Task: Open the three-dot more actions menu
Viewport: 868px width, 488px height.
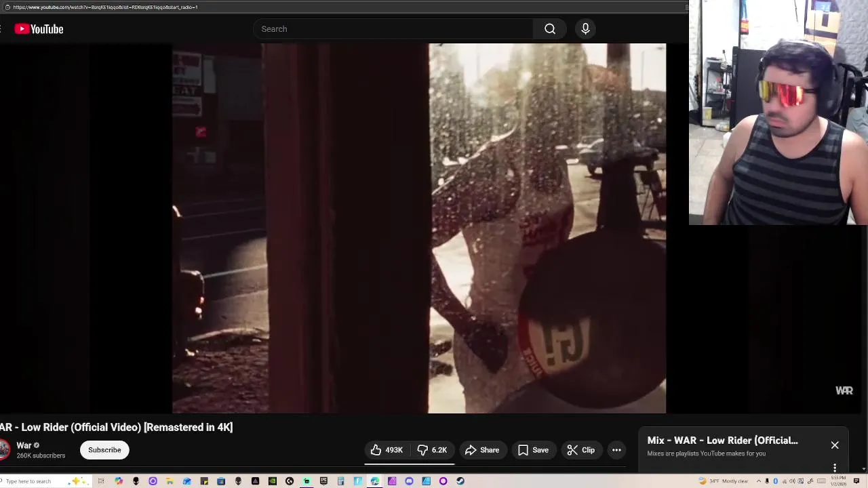Action: point(616,450)
